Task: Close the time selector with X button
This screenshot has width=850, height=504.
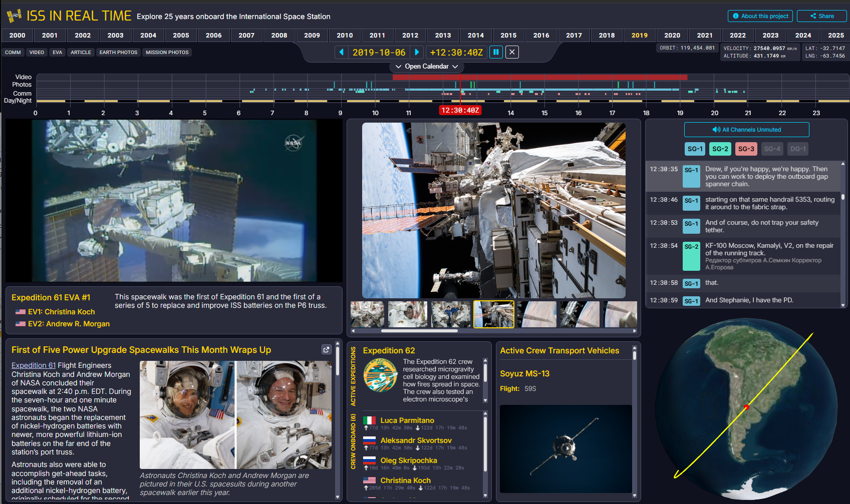Action: [512, 52]
